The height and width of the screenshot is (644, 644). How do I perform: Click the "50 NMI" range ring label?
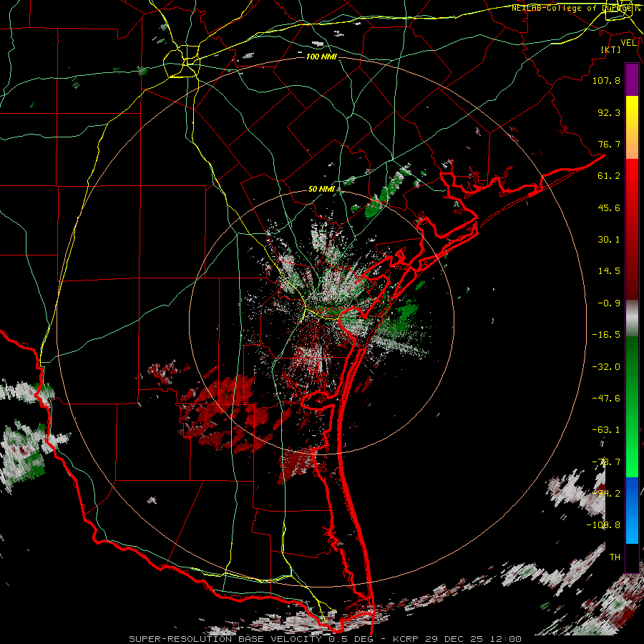pos(321,189)
